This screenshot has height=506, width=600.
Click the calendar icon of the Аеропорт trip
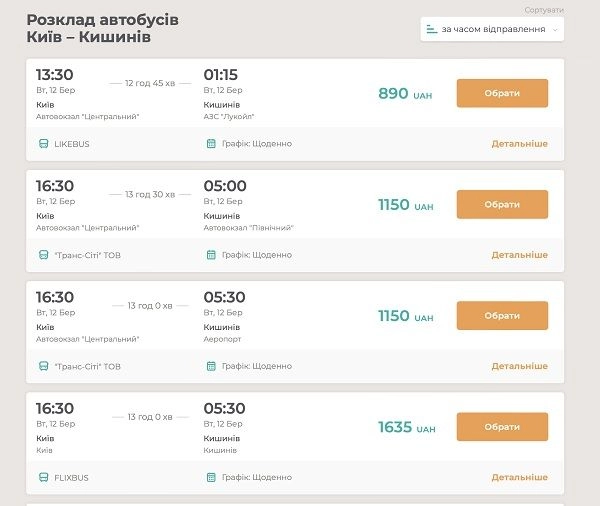[x=211, y=366]
